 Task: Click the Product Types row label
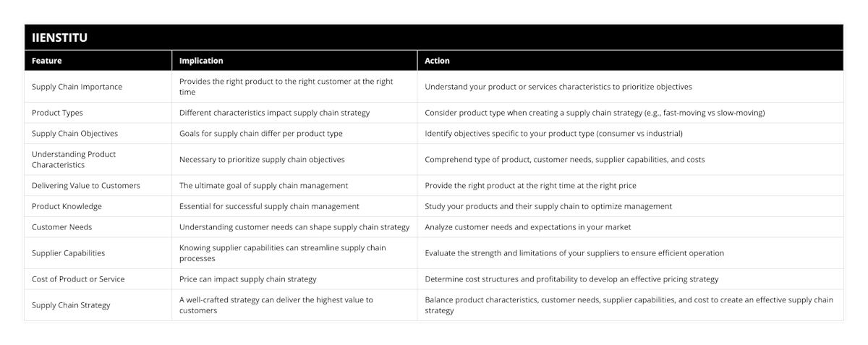pos(56,113)
